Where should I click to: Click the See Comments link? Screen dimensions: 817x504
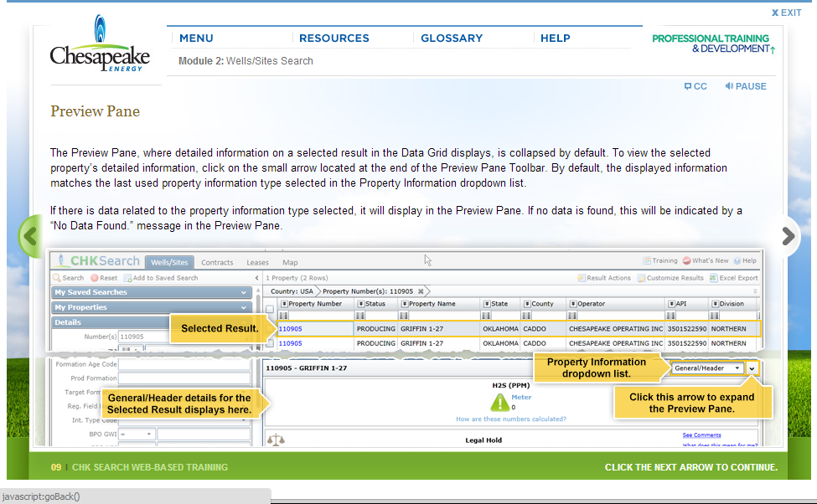[x=702, y=435]
